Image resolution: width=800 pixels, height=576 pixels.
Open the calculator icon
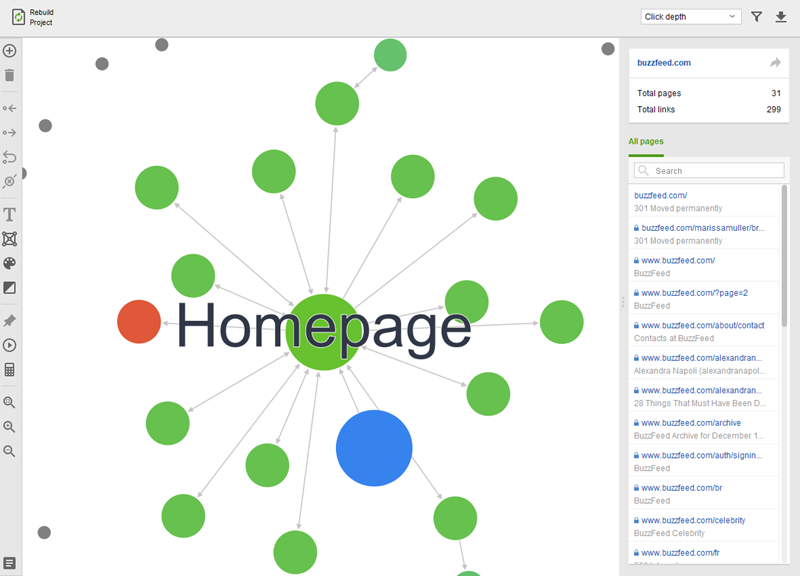pyautogui.click(x=10, y=369)
